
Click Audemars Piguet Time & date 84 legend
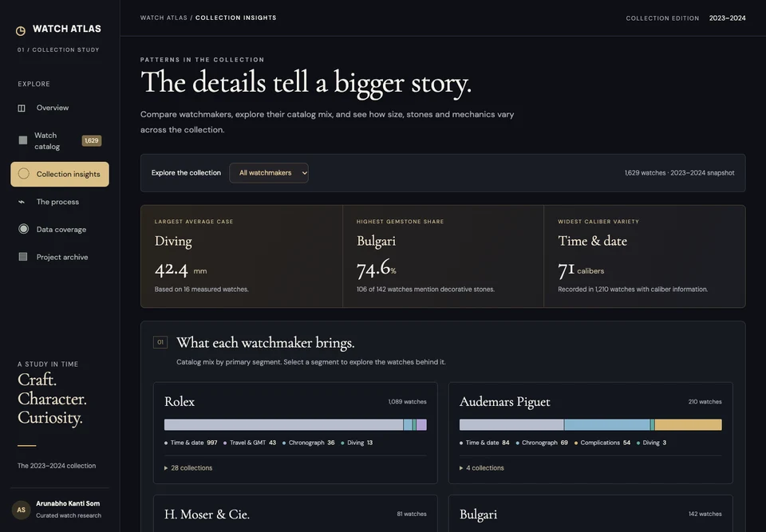tap(484, 443)
